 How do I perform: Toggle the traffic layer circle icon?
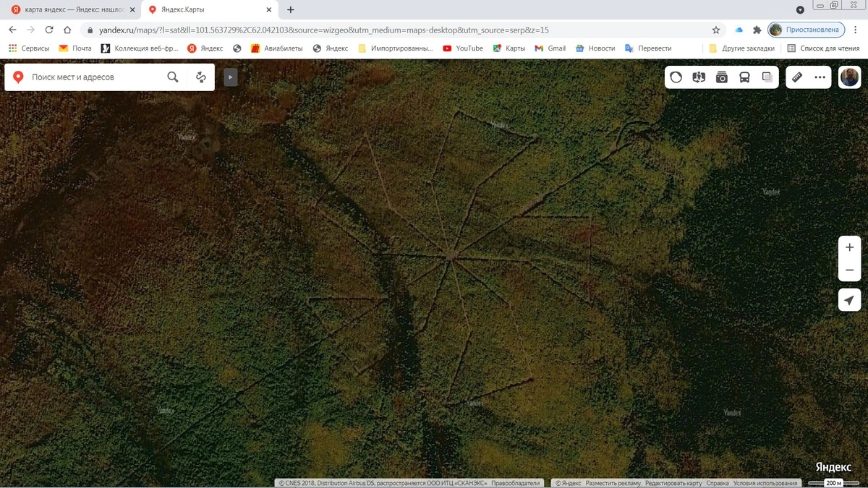point(676,77)
